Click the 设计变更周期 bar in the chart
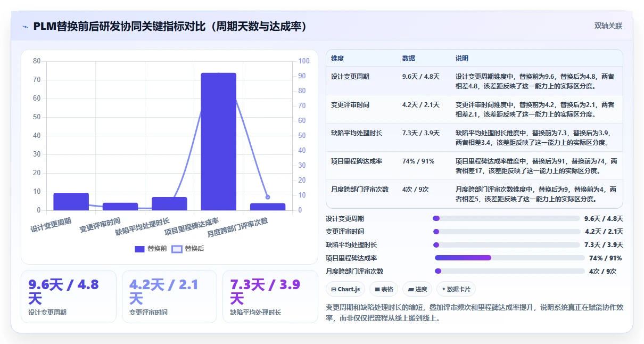Screen dimensions: 644x344 (71, 201)
